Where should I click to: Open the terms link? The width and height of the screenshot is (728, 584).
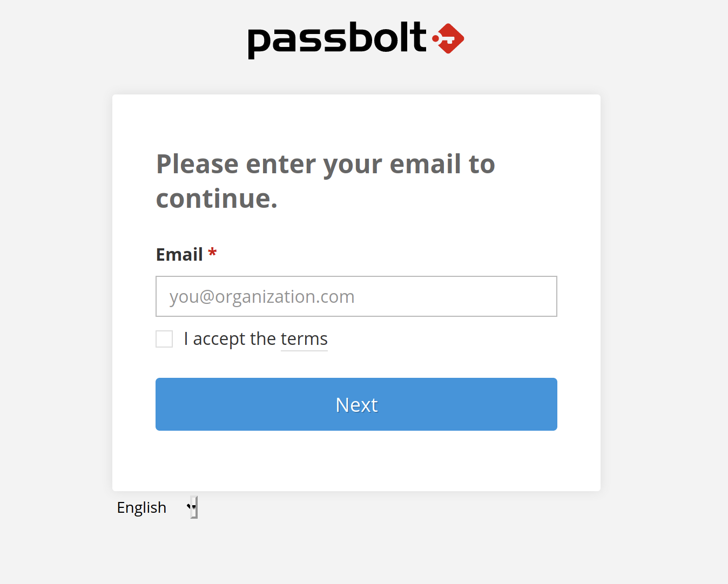click(304, 339)
